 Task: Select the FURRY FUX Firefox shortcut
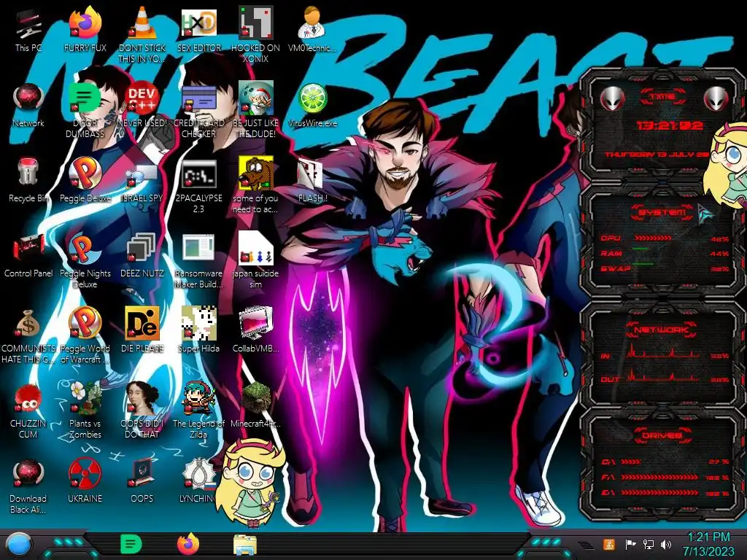[85, 29]
